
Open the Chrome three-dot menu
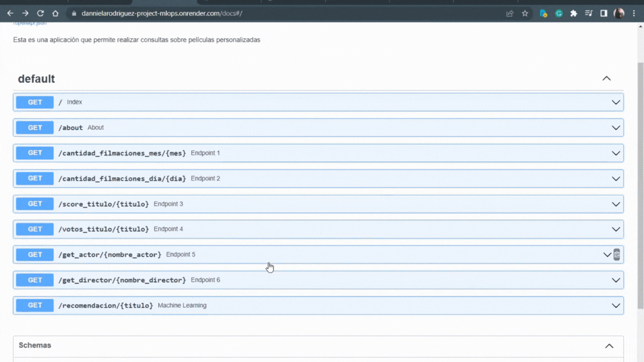[x=634, y=13]
